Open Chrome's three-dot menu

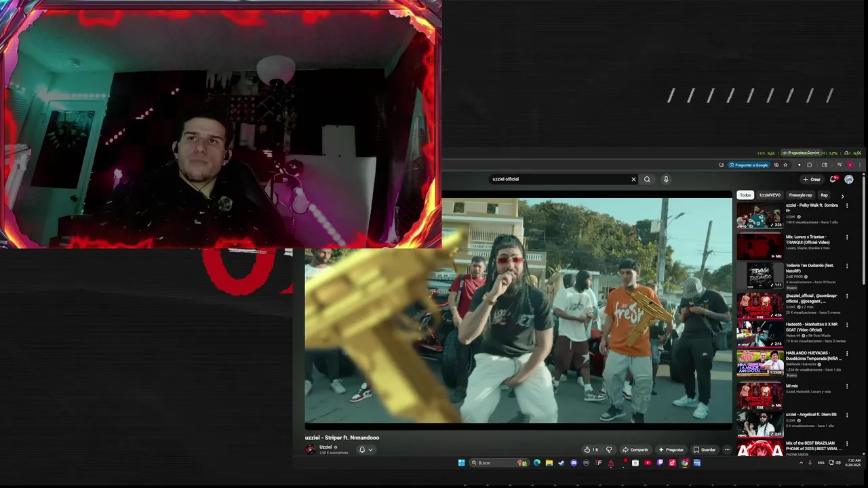coord(860,165)
